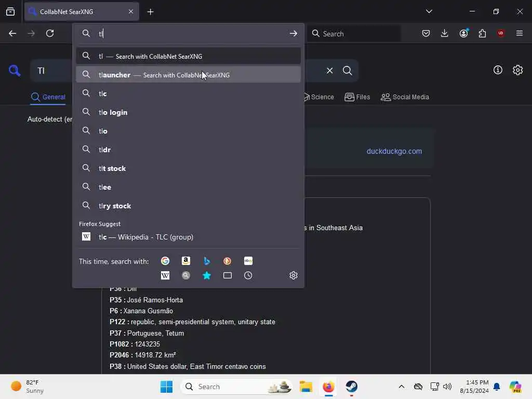Open the clock showing 1:45 PM
The image size is (532, 399).
click(475, 387)
